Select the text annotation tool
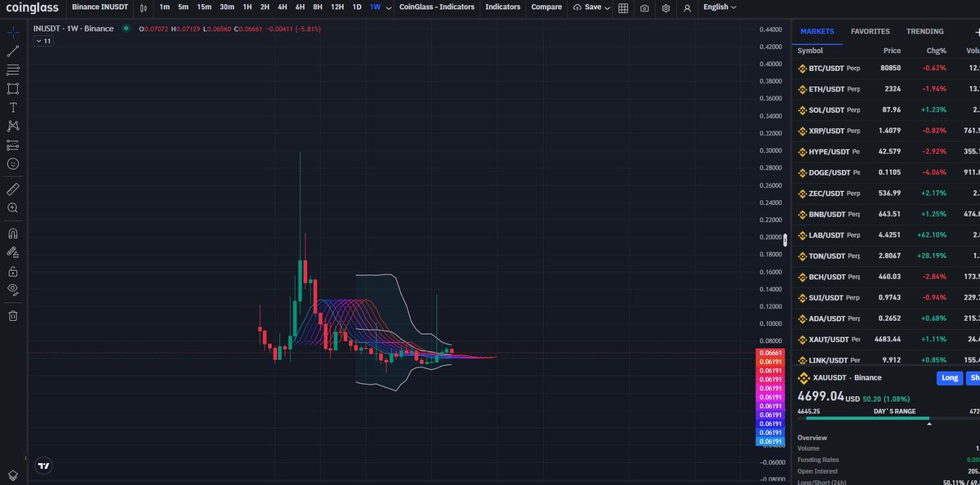Viewport: 980px width, 485px height. 12,108
